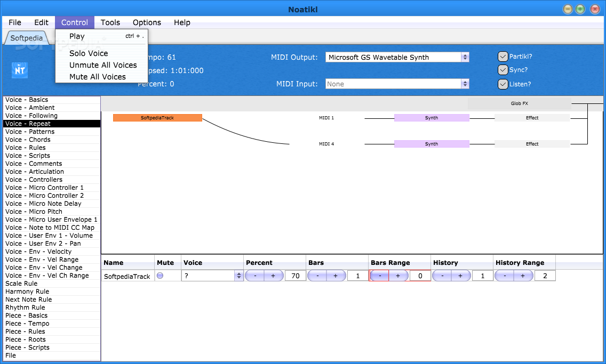Open the Tools menu

point(110,22)
